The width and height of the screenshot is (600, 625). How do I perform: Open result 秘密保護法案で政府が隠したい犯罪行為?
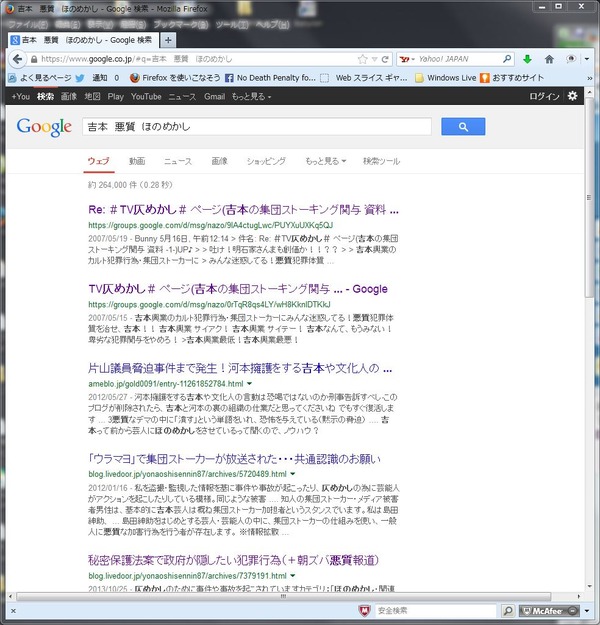[x=233, y=560]
